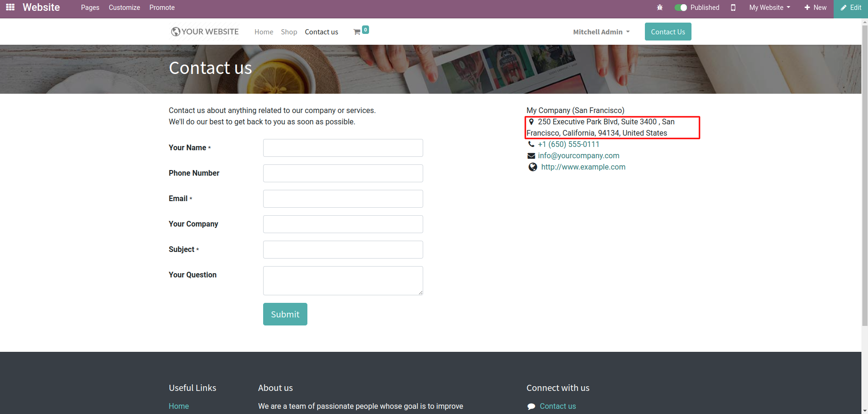Go to the Shop nav link
The height and width of the screenshot is (414, 868).
point(289,32)
